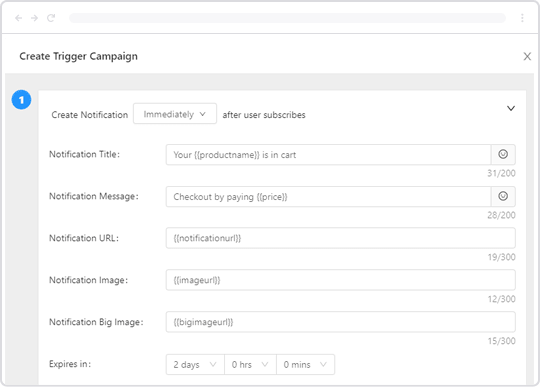Click the 31/200 title character count
Screen dimensions: 540x387
tap(501, 173)
